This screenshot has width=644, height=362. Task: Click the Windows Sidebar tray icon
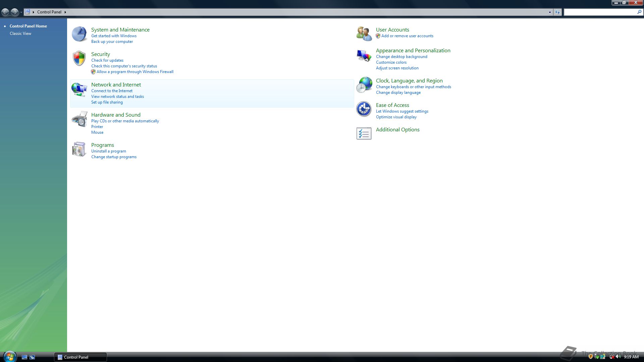(x=603, y=356)
